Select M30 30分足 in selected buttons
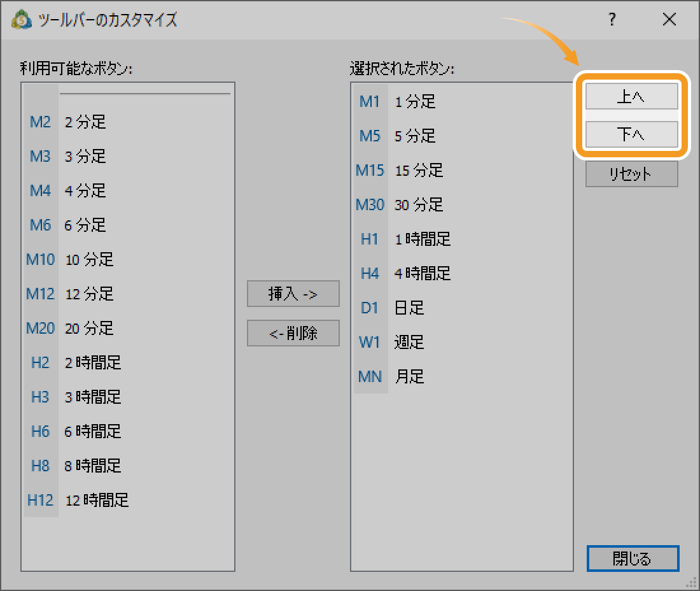 (x=461, y=205)
